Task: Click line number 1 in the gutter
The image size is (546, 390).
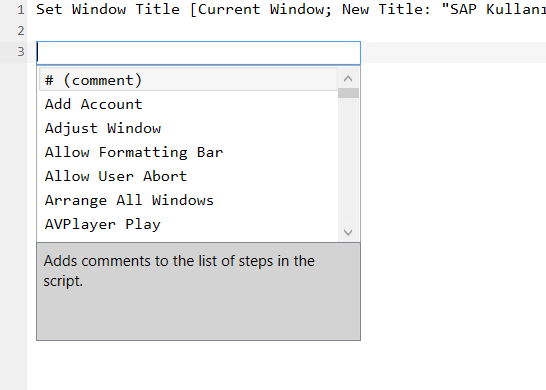Action: point(21,10)
